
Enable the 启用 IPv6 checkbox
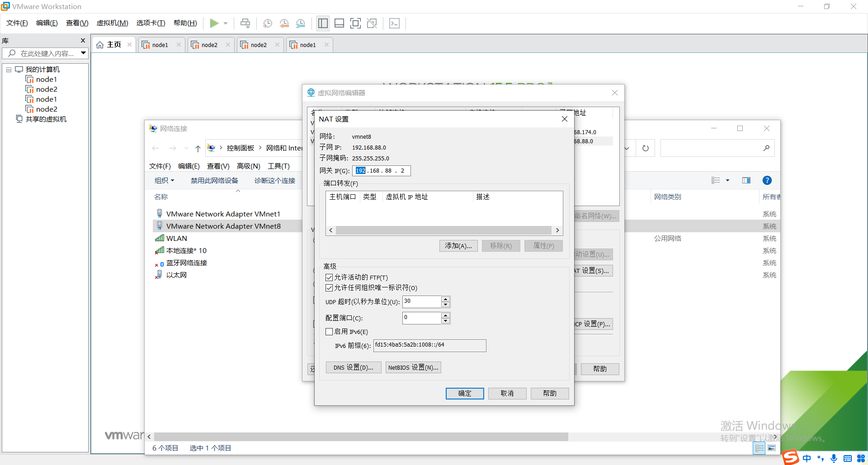click(329, 332)
